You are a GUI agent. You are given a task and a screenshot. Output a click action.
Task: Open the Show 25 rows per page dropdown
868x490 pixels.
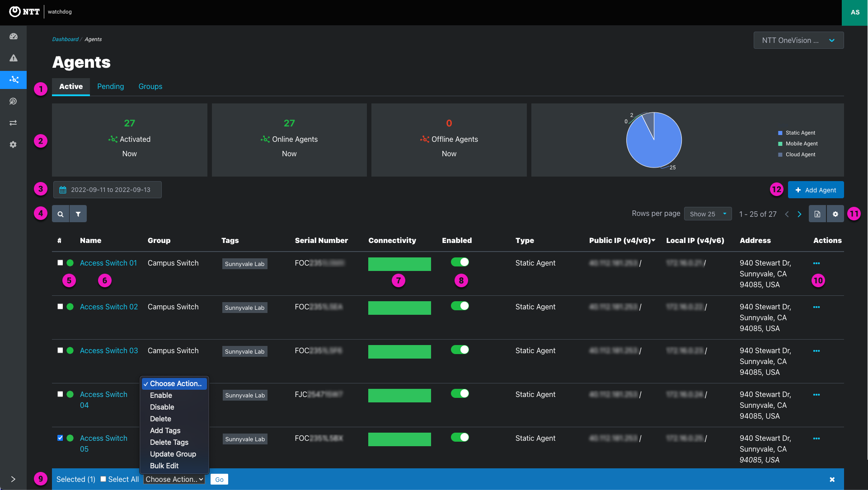click(x=708, y=214)
